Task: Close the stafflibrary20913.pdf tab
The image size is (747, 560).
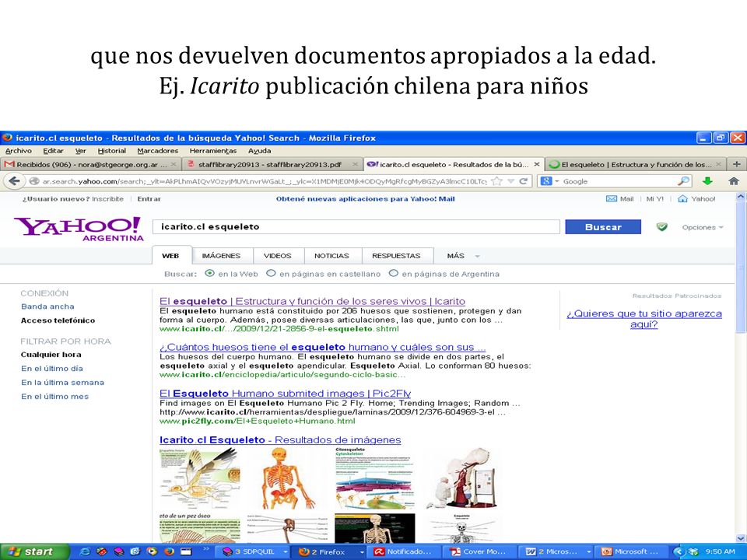Action: click(355, 164)
